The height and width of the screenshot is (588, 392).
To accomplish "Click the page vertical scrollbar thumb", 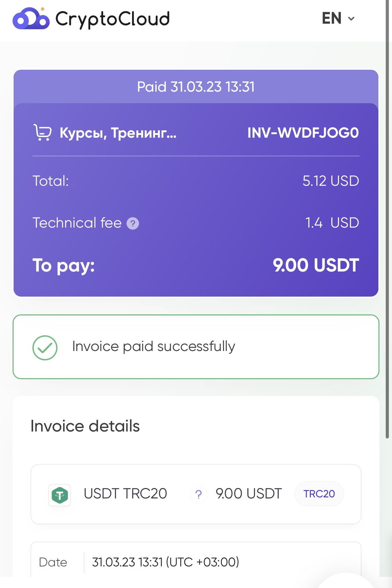I will 387,219.
